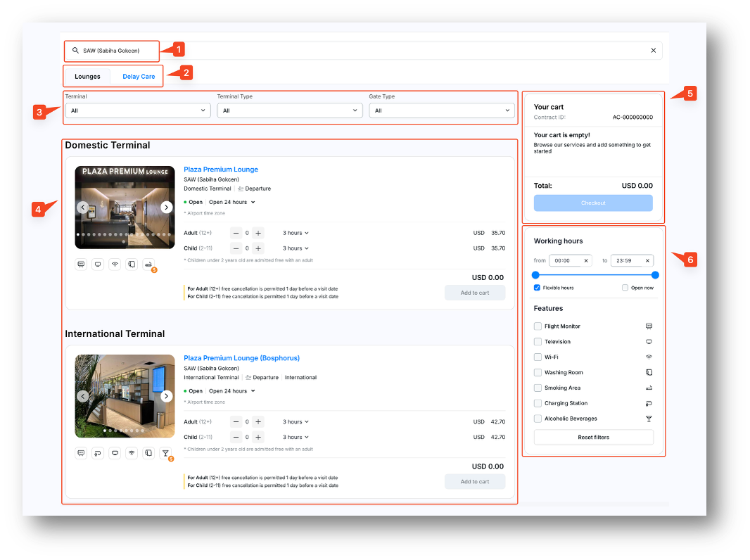Click the charging station icon under Bosphorus lounge
Viewport: 750px width, 560px height.
click(x=98, y=453)
